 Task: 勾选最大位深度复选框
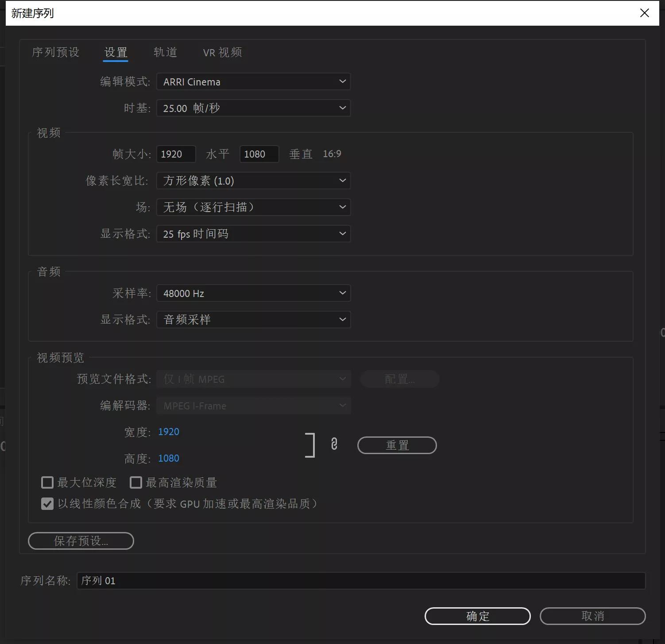47,482
